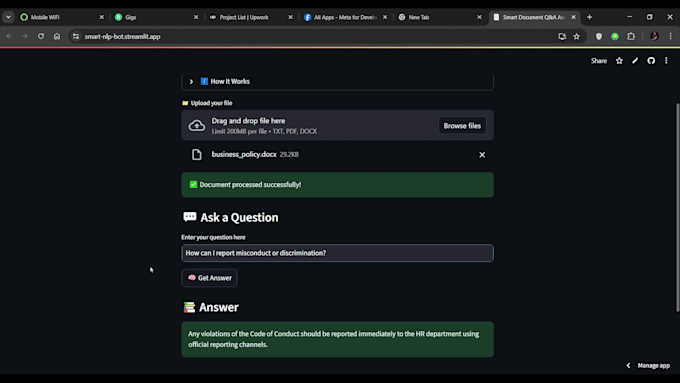Open the Manage app panel

coord(653,366)
